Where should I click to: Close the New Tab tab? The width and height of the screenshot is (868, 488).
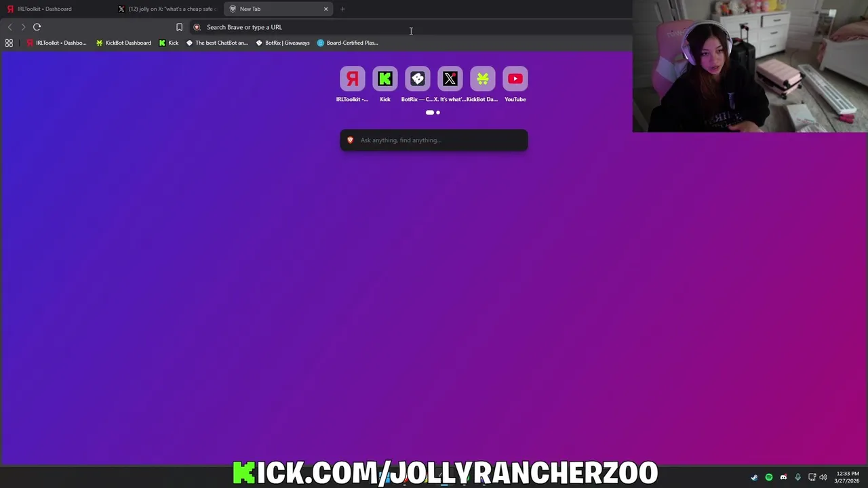coord(325,9)
